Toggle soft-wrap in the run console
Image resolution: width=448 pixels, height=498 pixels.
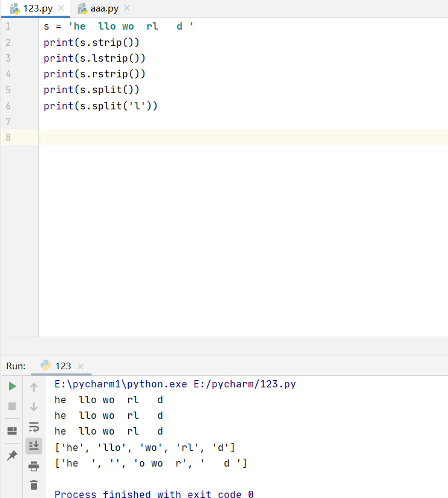34,427
